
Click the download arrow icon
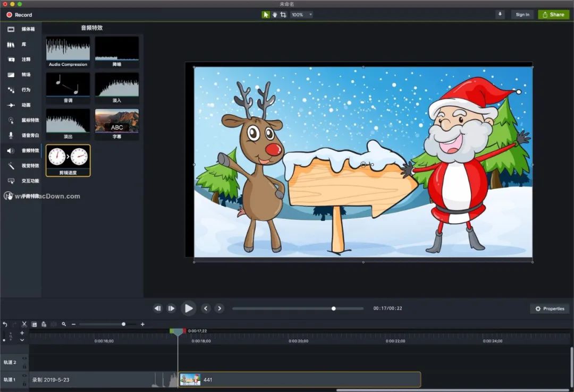(x=500, y=14)
